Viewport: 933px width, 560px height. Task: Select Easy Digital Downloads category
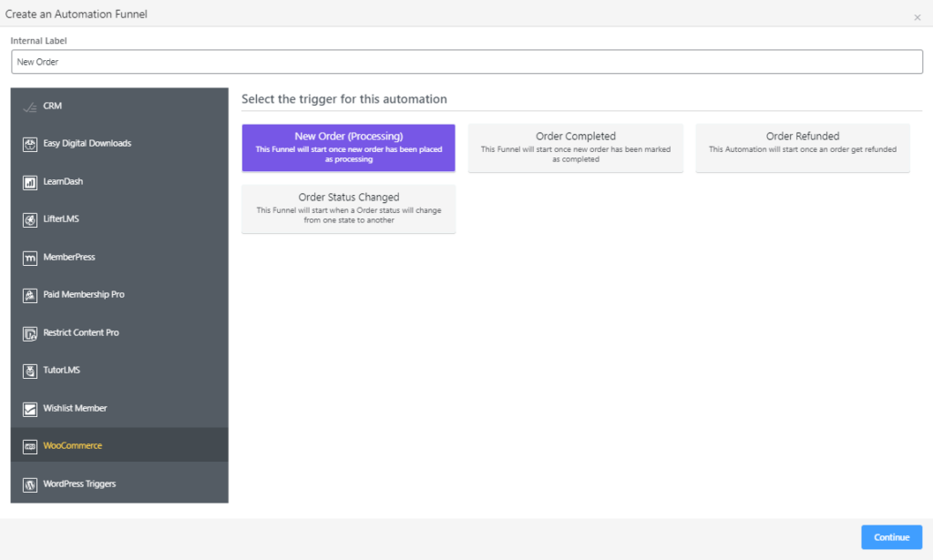87,143
